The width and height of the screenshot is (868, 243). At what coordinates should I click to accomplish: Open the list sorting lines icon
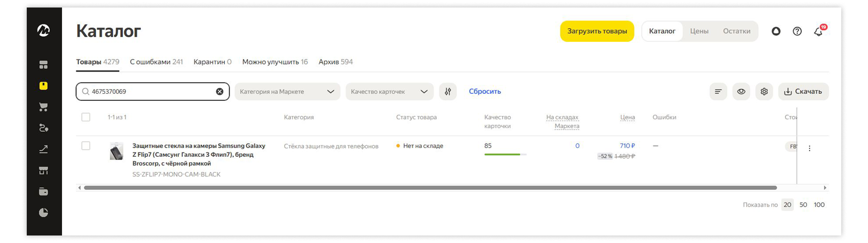[x=718, y=91]
